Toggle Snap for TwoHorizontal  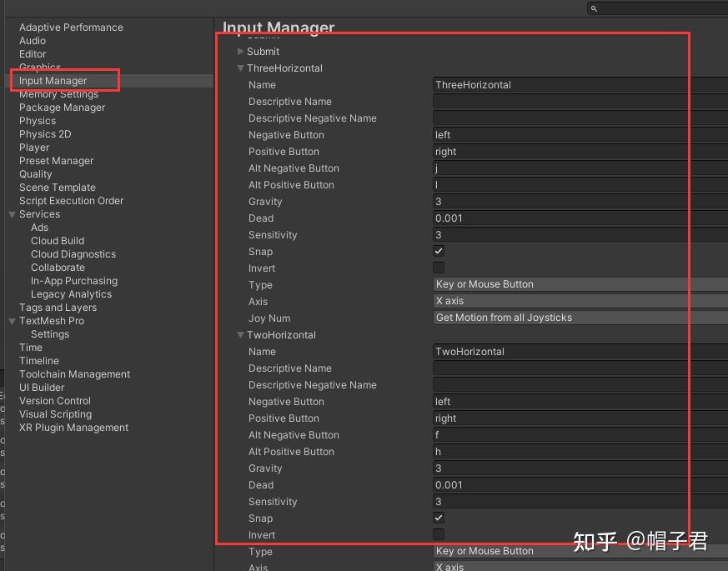point(437,518)
